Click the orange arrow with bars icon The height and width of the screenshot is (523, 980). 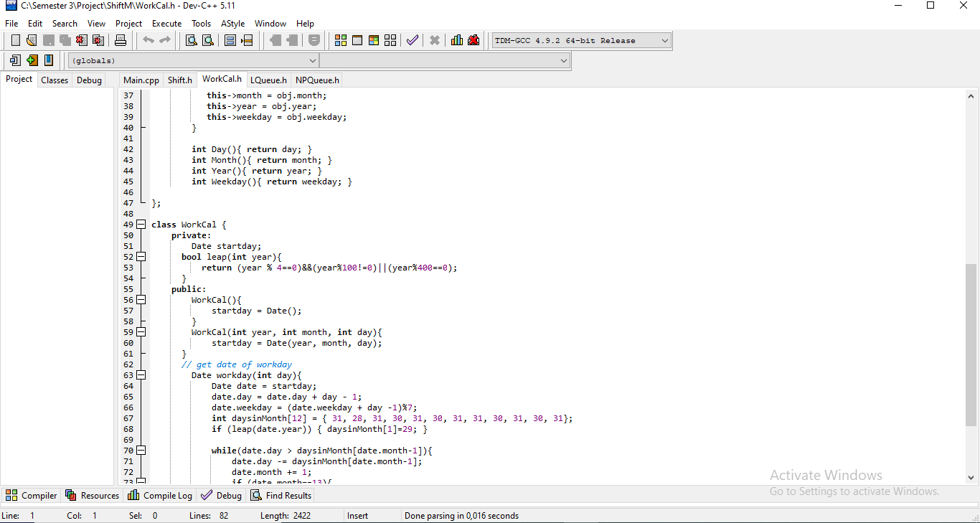click(x=247, y=40)
